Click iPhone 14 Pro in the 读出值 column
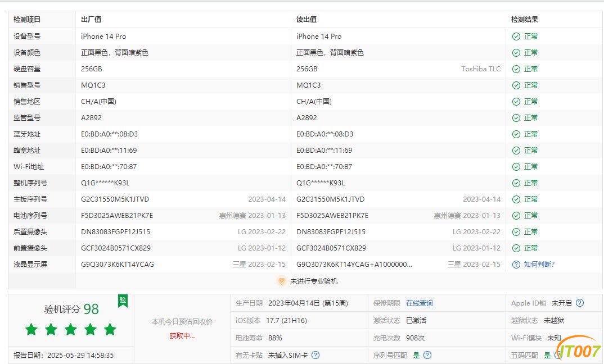The image size is (604, 364). click(x=319, y=36)
